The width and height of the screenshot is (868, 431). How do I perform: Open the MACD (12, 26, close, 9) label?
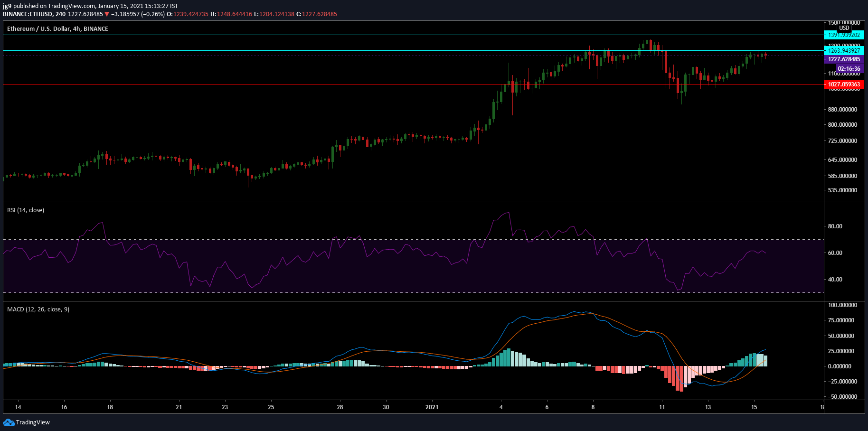(38, 309)
